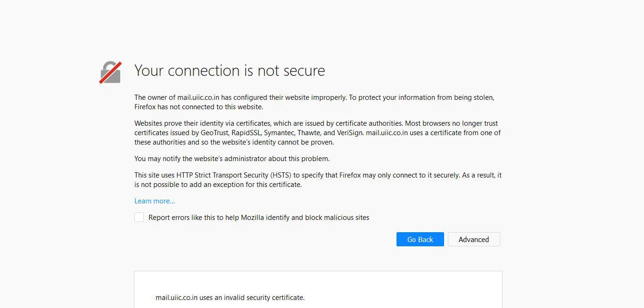Select the heading 'Your connection is not secure'

coord(230,71)
